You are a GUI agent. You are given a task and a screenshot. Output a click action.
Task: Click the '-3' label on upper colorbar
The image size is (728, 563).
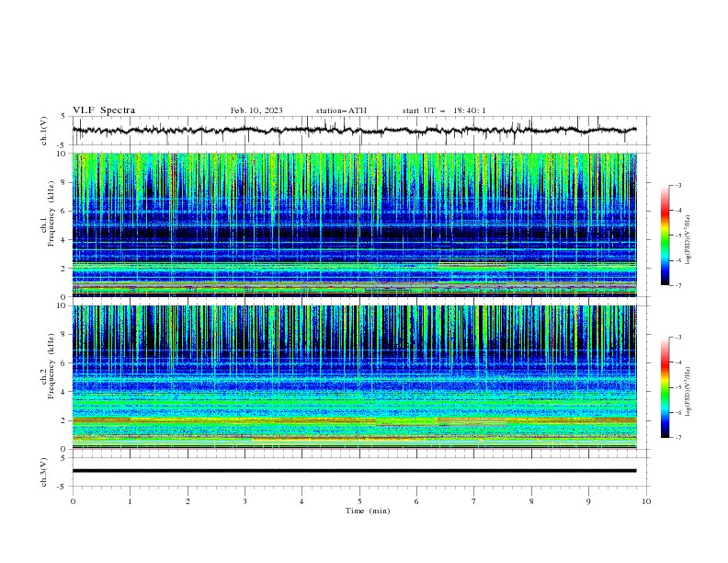(677, 185)
